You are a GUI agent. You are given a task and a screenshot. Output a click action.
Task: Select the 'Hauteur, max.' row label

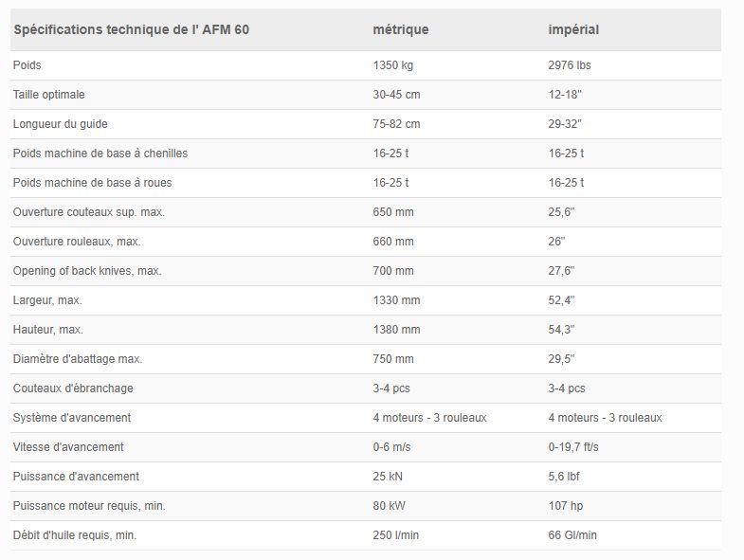click(47, 330)
